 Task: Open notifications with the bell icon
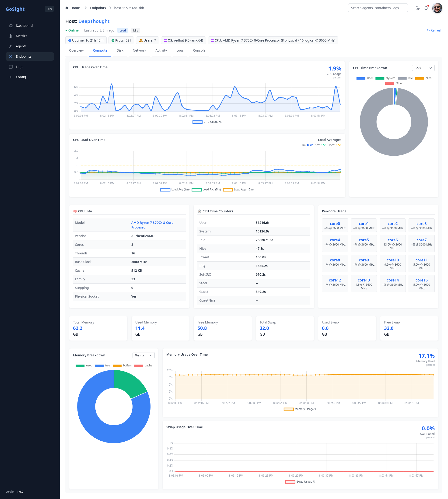pyautogui.click(x=426, y=8)
